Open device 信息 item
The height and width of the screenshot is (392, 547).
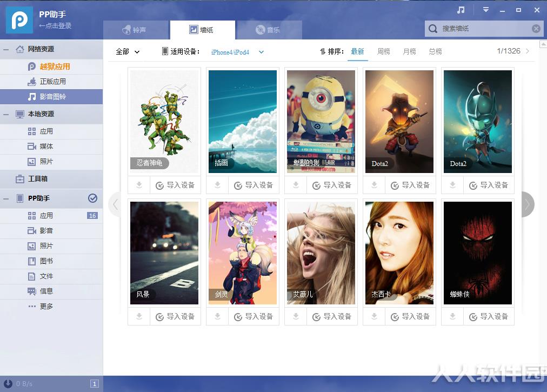[52, 291]
